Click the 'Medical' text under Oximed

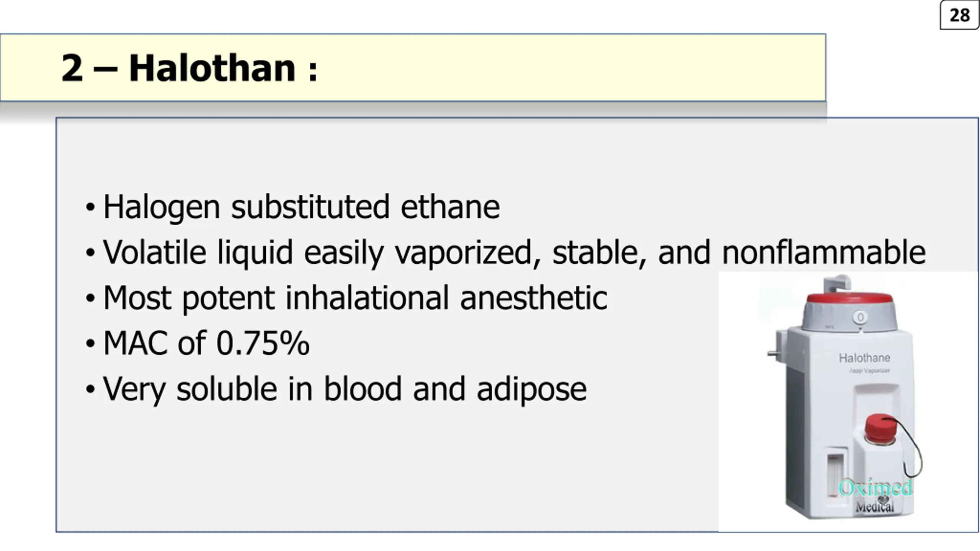tap(875, 507)
